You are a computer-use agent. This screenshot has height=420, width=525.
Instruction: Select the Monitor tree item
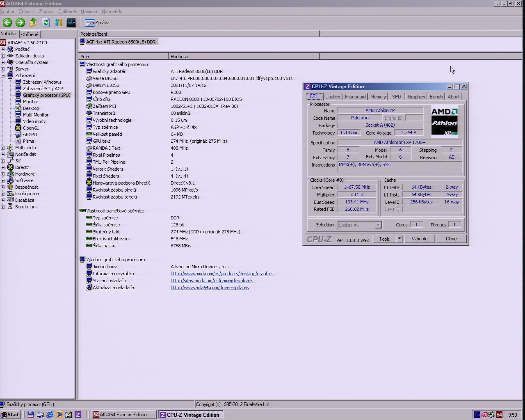[x=30, y=102]
